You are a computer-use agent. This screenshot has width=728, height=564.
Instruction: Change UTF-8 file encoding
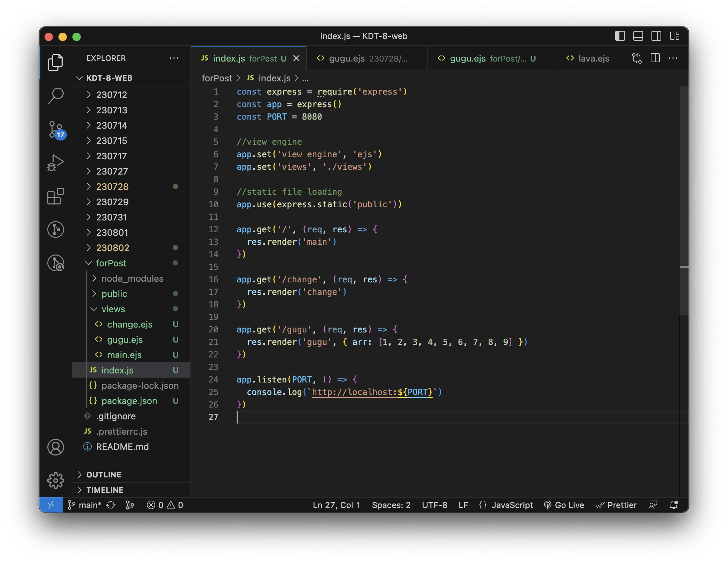pos(435,505)
